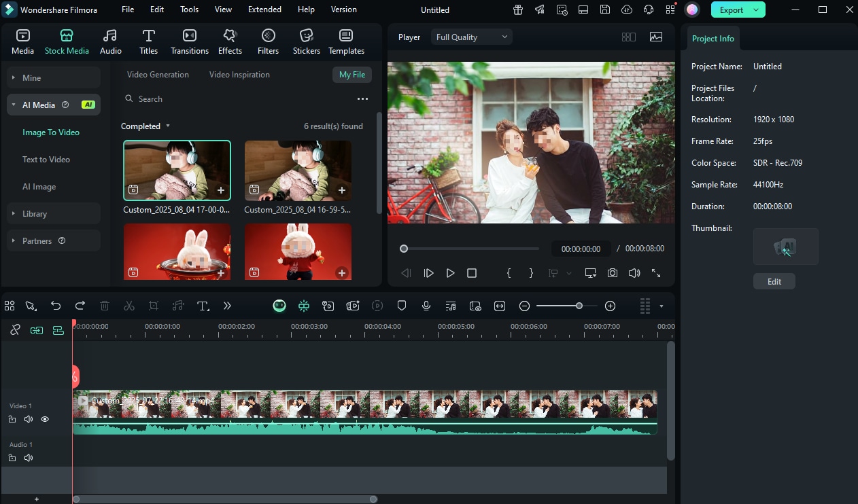
Task: Adjust the timeline zoom slider handle
Action: coord(579,306)
